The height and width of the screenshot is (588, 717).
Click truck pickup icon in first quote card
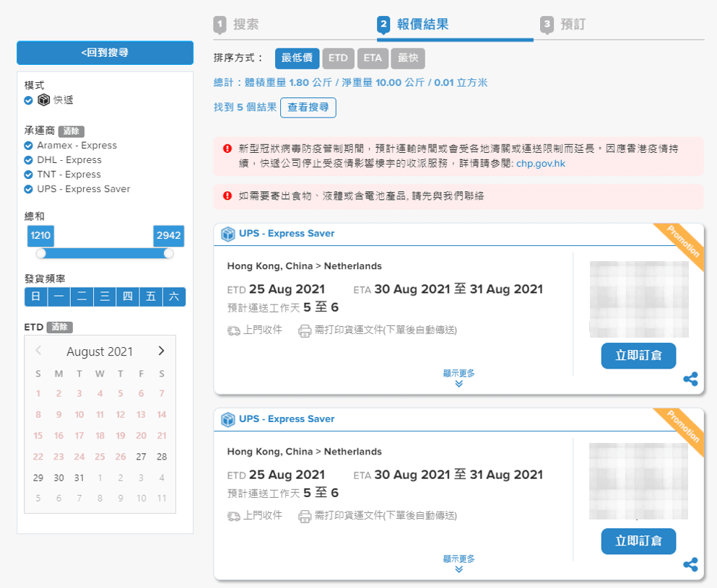234,330
